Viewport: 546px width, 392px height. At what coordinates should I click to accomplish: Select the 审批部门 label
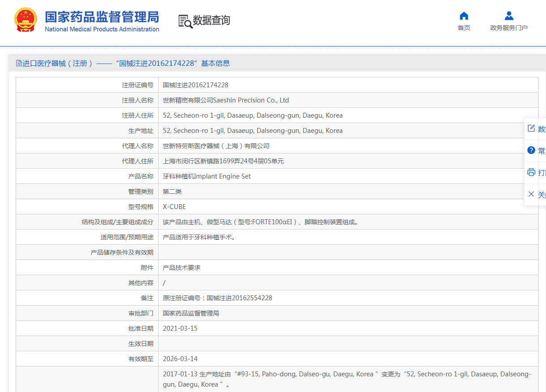[x=141, y=313]
